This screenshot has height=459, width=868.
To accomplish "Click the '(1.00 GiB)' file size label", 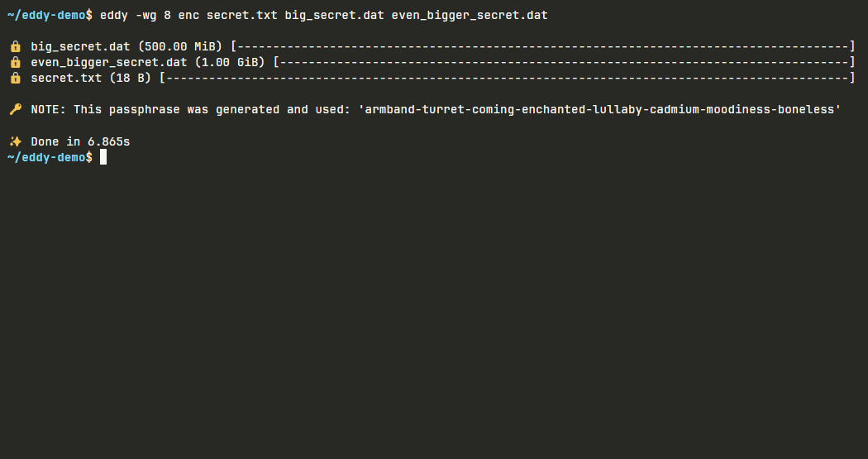I will click(230, 62).
